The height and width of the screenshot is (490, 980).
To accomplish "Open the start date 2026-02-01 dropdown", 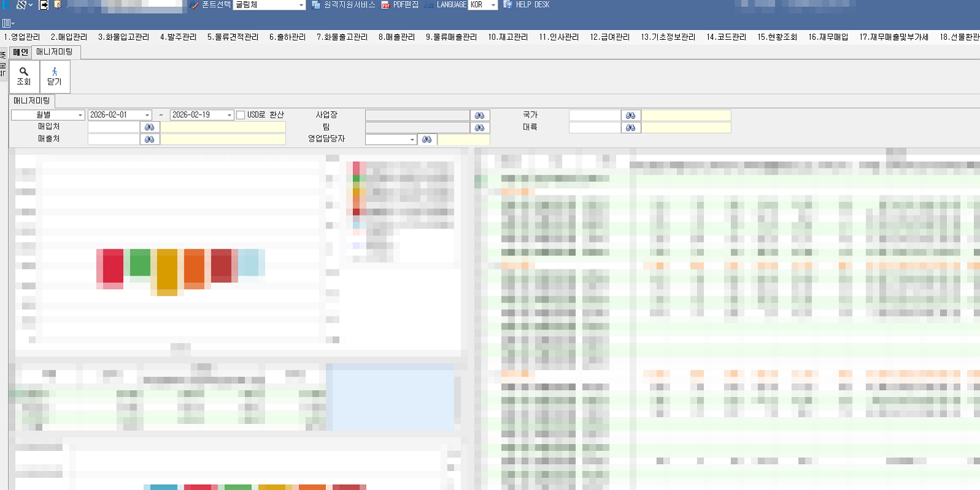I will (x=147, y=115).
